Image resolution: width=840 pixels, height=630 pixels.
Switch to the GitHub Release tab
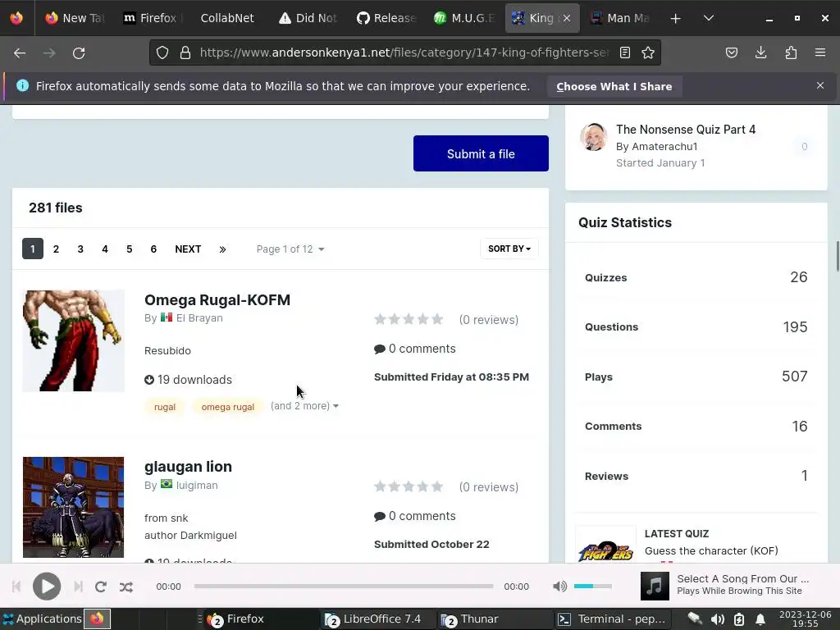pos(386,18)
